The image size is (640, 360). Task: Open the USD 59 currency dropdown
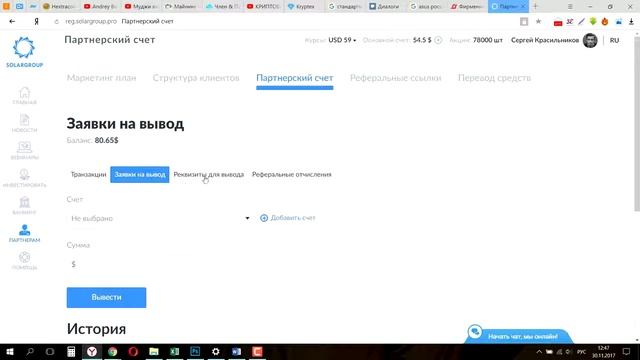342,40
